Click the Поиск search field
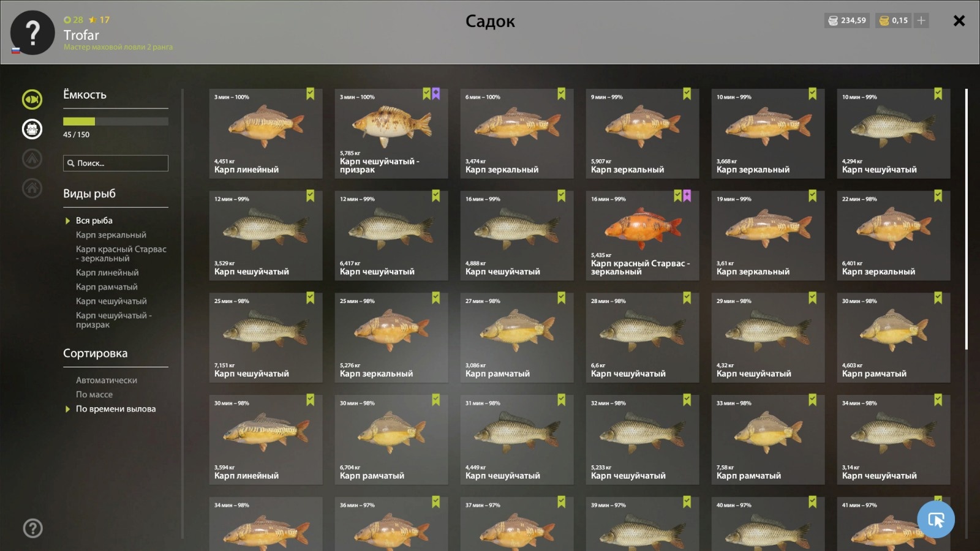 pyautogui.click(x=116, y=163)
